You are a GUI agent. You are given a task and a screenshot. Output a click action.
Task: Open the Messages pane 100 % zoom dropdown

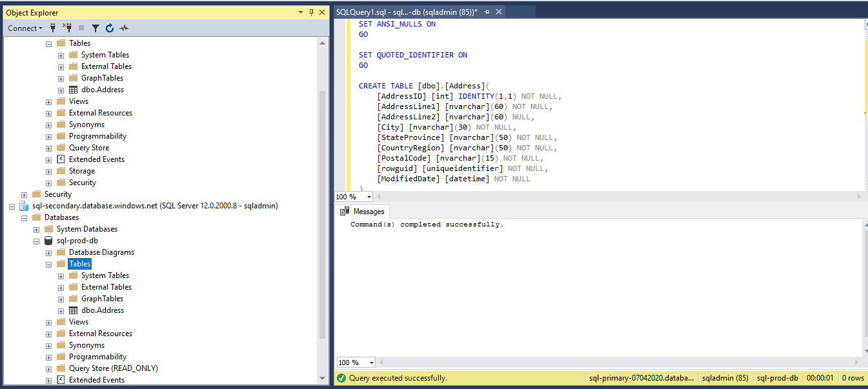click(x=372, y=363)
